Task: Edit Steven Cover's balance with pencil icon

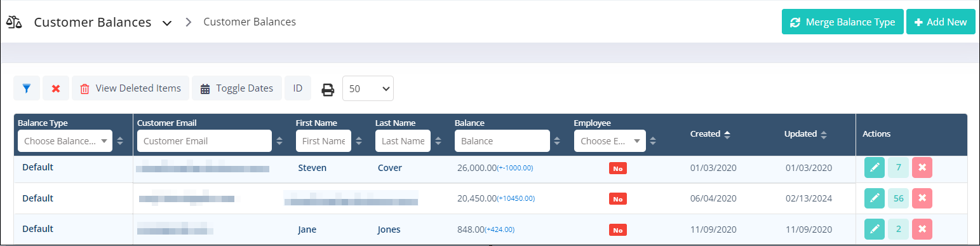Action: [x=875, y=168]
